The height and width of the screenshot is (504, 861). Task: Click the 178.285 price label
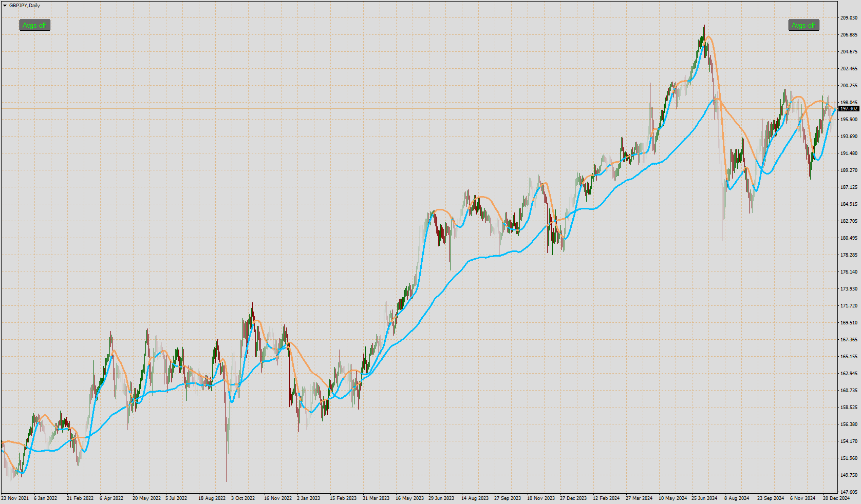[x=849, y=255]
